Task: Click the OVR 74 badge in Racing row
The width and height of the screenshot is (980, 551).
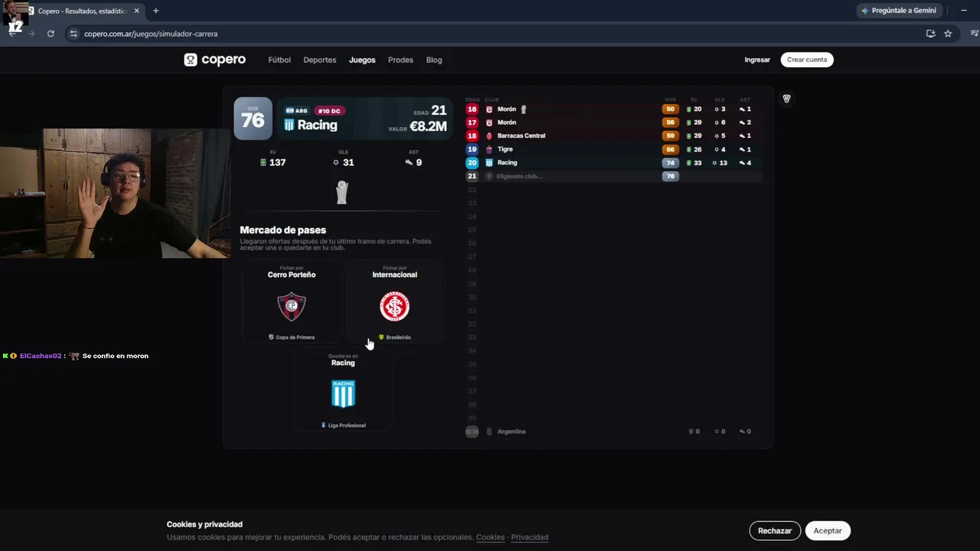Action: (x=671, y=163)
